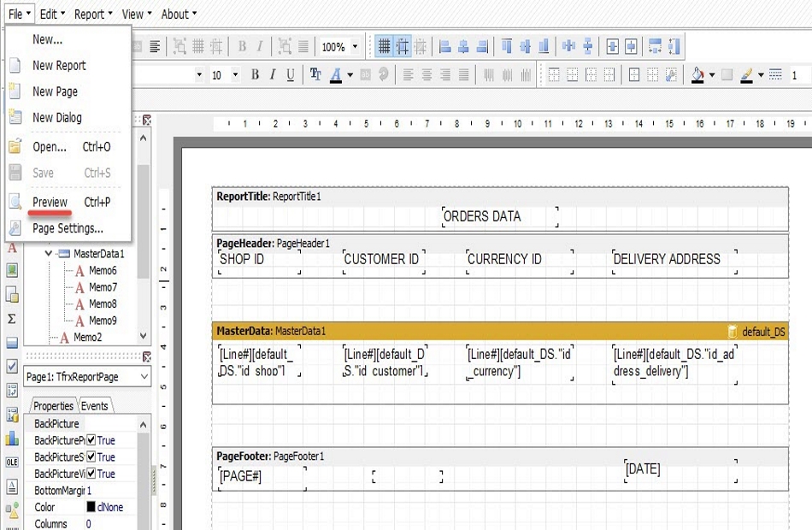Switch to the Events tab
This screenshot has height=530, width=812.
(x=95, y=406)
